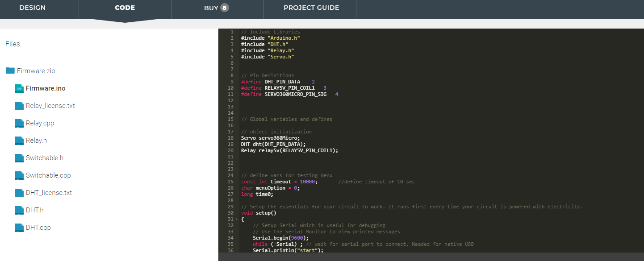The width and height of the screenshot is (644, 261).
Task: Click the '#define SERVO360MICRO_PIN_SIG 4' line
Action: [289, 94]
